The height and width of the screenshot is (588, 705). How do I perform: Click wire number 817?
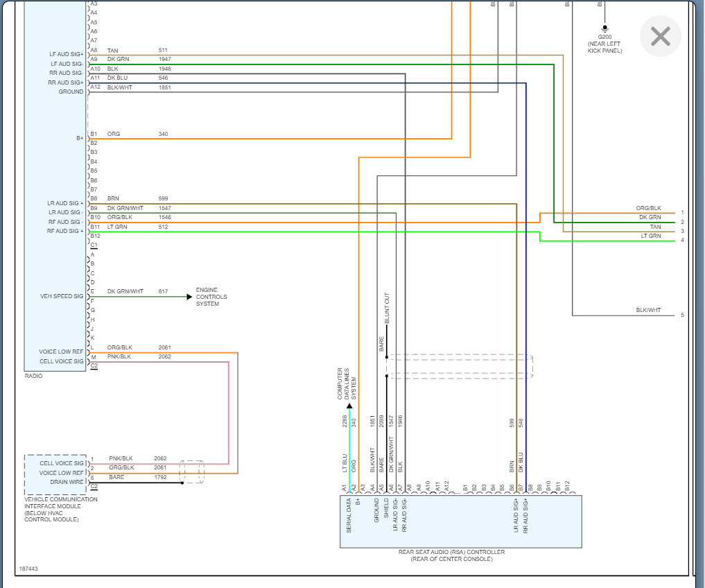163,291
